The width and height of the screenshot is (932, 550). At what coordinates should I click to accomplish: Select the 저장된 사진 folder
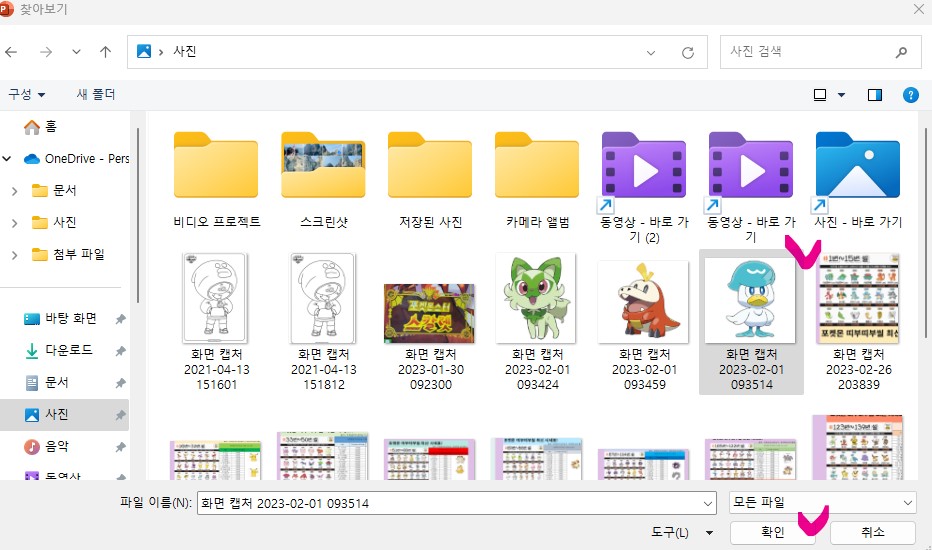pyautogui.click(x=430, y=180)
